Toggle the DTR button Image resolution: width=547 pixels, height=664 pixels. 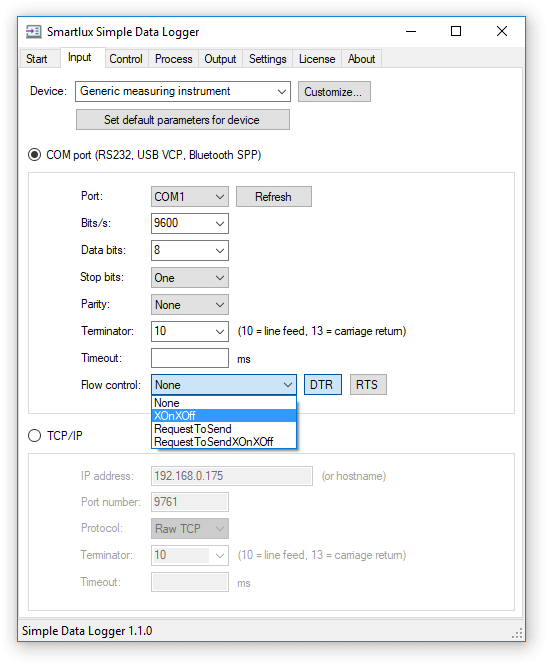tap(323, 385)
